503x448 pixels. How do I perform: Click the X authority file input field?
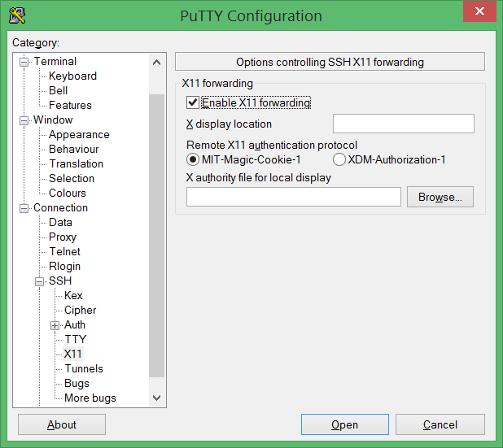(294, 197)
